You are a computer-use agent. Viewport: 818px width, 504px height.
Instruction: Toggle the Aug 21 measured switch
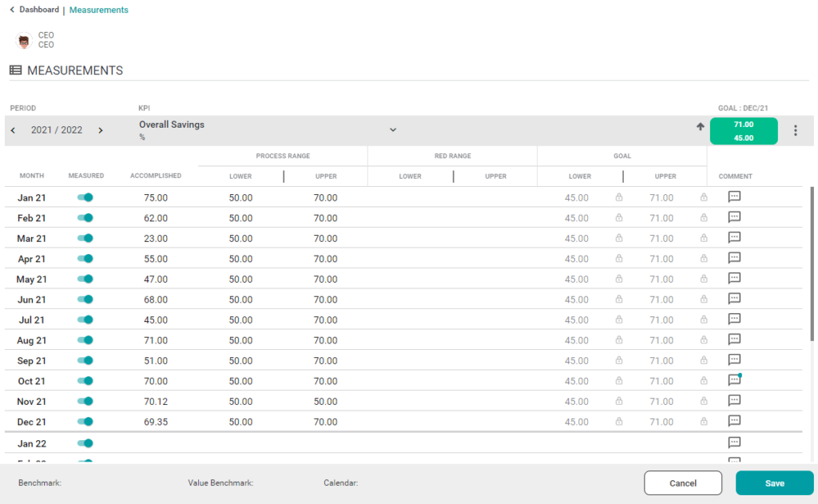pos(85,339)
